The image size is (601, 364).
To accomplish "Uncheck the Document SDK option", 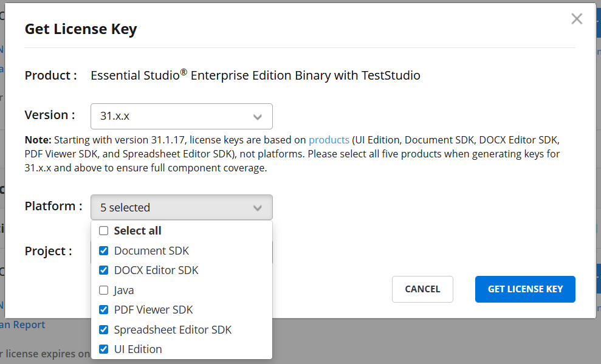I will pyautogui.click(x=103, y=250).
